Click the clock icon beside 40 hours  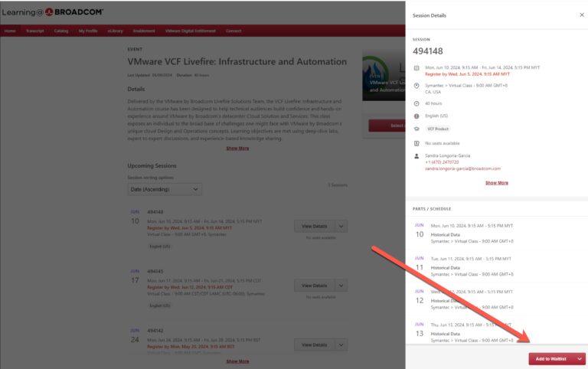pos(416,103)
